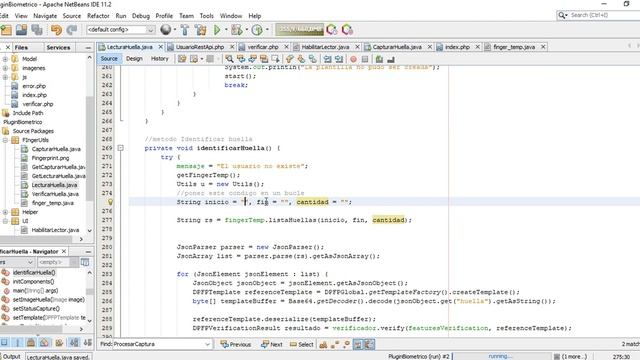
Task: Click the Shift Line Right editor icon
Action: (339, 59)
